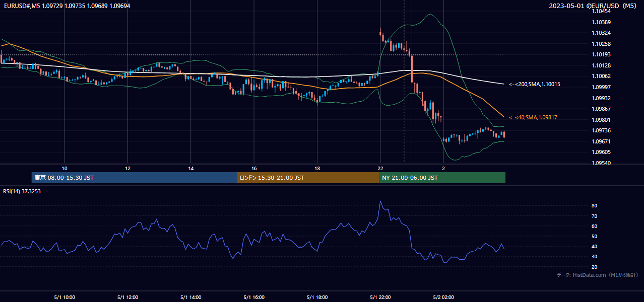Click the 5/1 18:00 time label

point(317,297)
